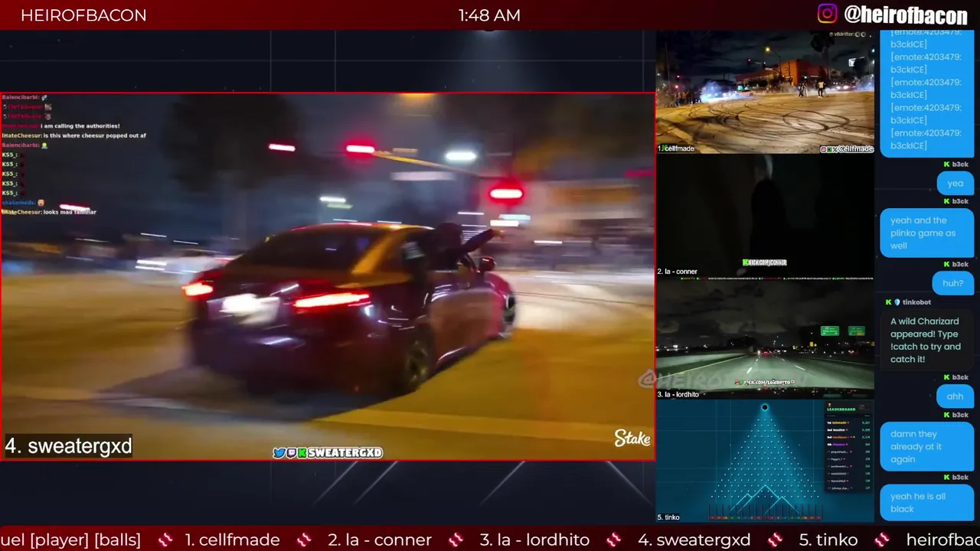This screenshot has width=980, height=551.
Task: Click the 'yeah he is all black' message
Action: (x=926, y=502)
